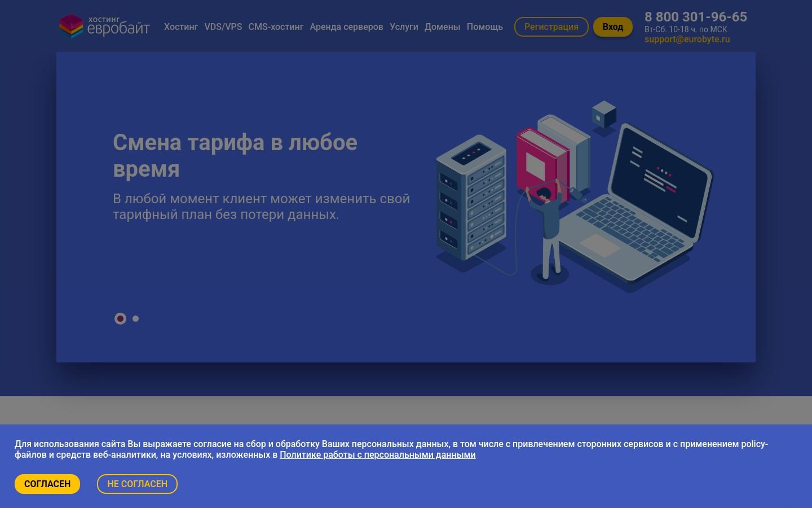The image size is (812, 508).
Task: Open Политике работы с персональными данными link
Action: (x=378, y=455)
